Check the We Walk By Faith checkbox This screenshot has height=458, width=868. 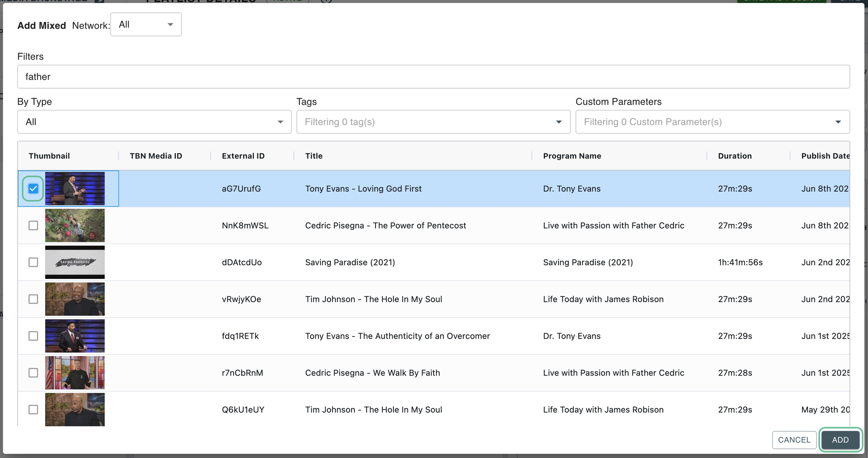click(x=33, y=373)
